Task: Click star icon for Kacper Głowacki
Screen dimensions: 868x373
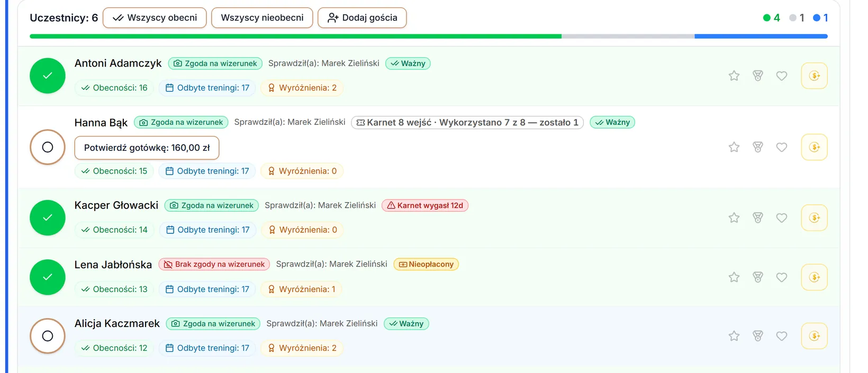Action: coord(734,217)
